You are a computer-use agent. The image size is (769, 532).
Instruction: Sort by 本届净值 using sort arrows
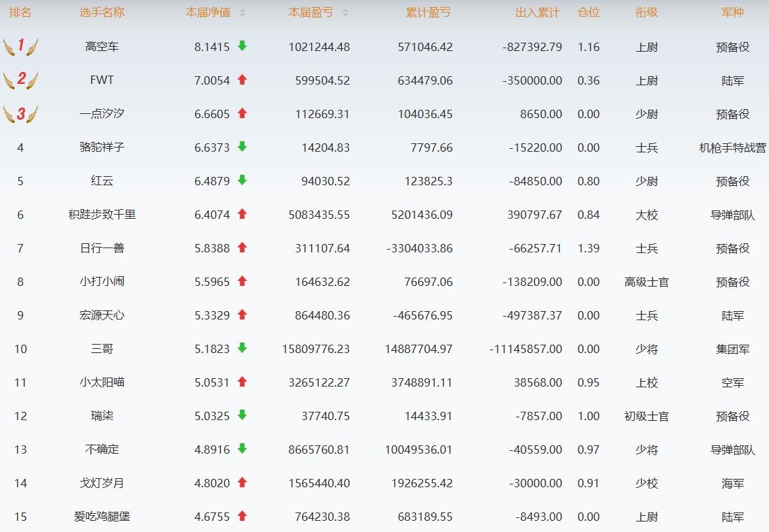(243, 13)
